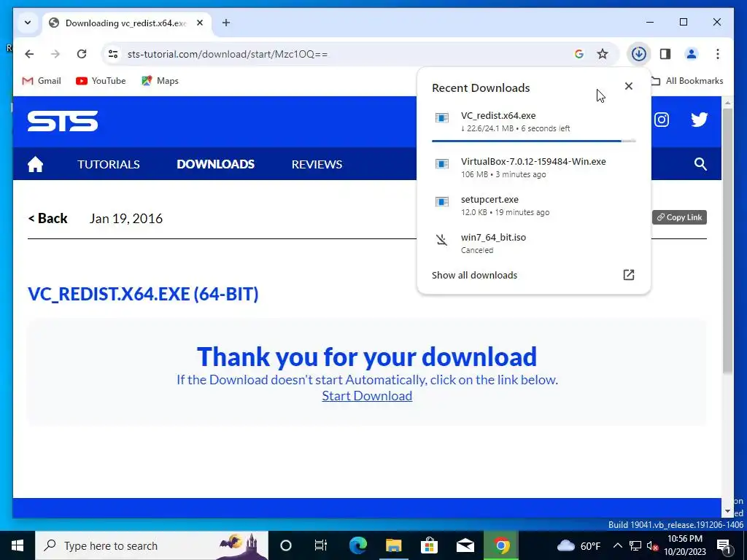Click the canceled win7_64_bit.iso icon
This screenshot has width=747, height=560.
tap(442, 239)
